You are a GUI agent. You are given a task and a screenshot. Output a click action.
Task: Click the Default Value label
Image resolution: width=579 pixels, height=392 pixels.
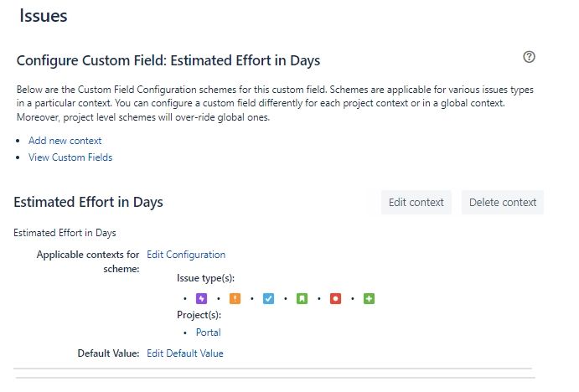tap(108, 353)
